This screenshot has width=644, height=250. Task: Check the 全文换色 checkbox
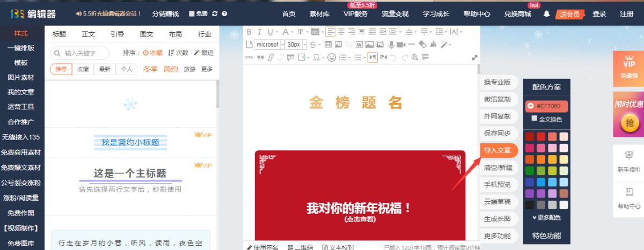pos(534,119)
